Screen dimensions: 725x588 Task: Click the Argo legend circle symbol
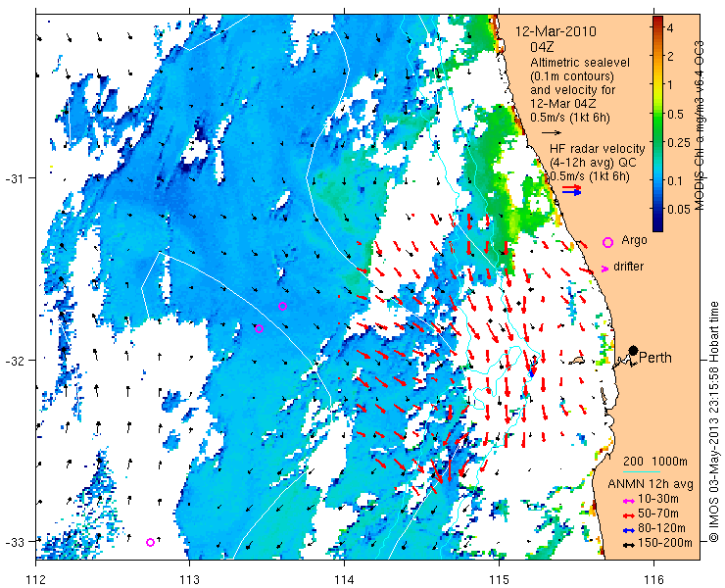[607, 242]
